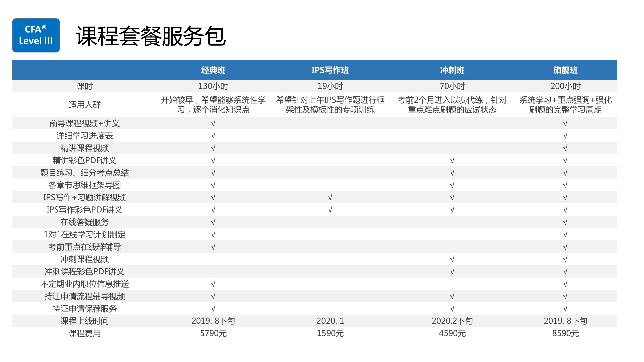Click 冲刺班 checkmark for 冲刺课程彩色PDF讲义
The height and width of the screenshot is (362, 644).
(452, 271)
